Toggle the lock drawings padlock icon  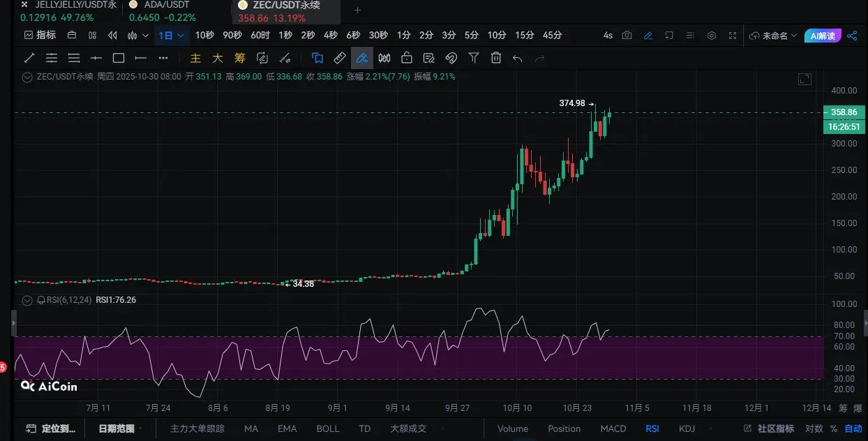[x=407, y=58]
